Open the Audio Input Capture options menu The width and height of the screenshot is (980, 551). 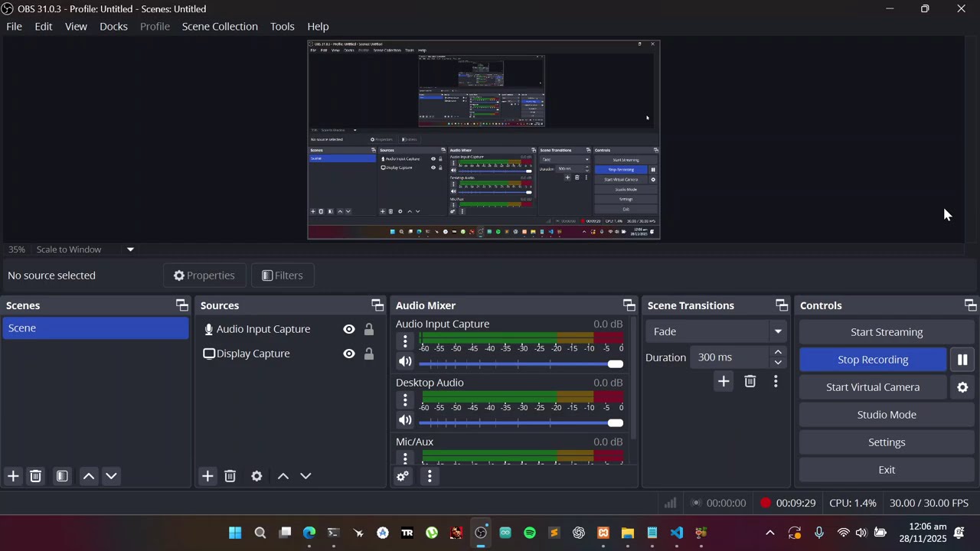[405, 341]
